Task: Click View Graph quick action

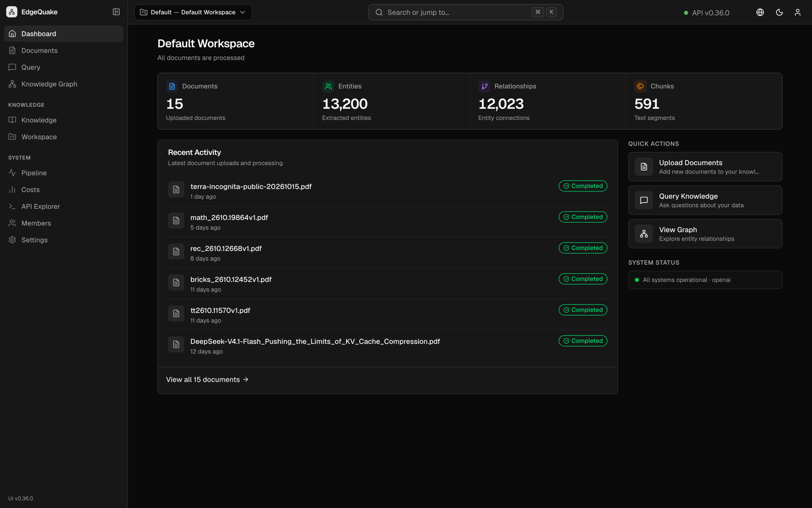Action: (x=705, y=233)
